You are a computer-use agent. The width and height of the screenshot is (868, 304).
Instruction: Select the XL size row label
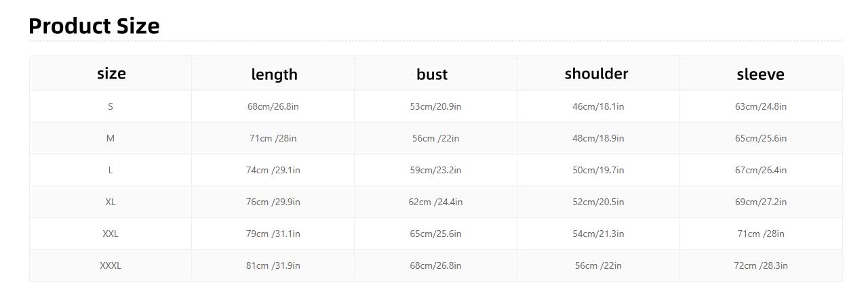pos(111,202)
